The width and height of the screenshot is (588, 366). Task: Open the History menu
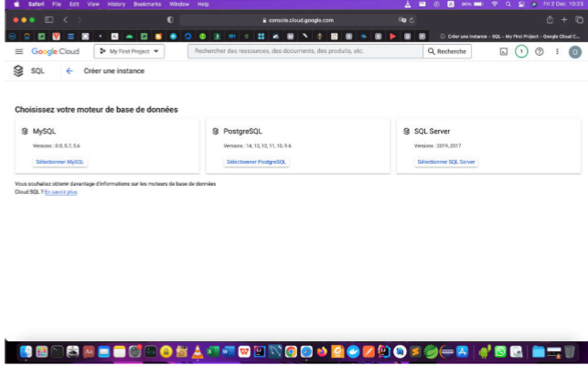pos(116,5)
